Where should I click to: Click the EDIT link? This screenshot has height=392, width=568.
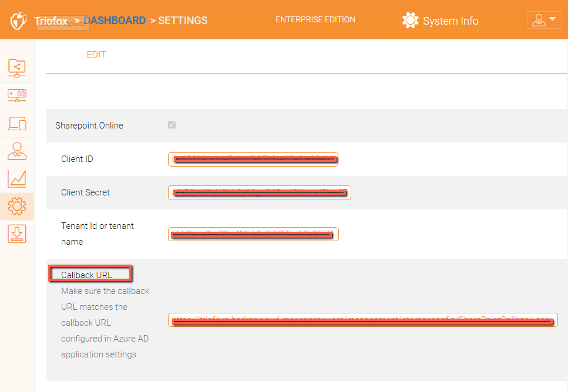coord(96,55)
